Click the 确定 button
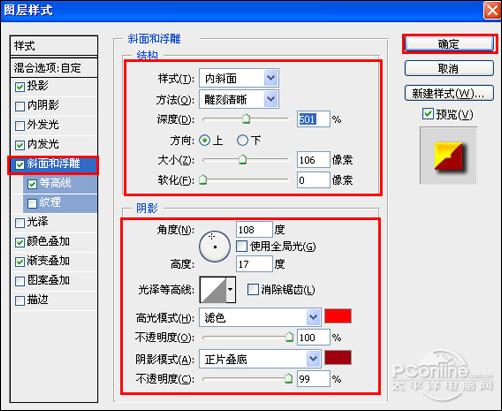 point(449,44)
